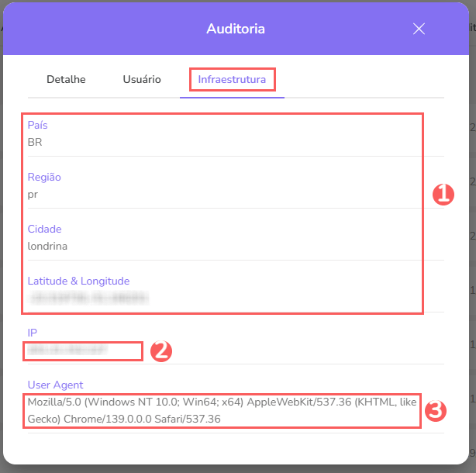
Task: Click the blurred IP address value
Action: point(66,350)
